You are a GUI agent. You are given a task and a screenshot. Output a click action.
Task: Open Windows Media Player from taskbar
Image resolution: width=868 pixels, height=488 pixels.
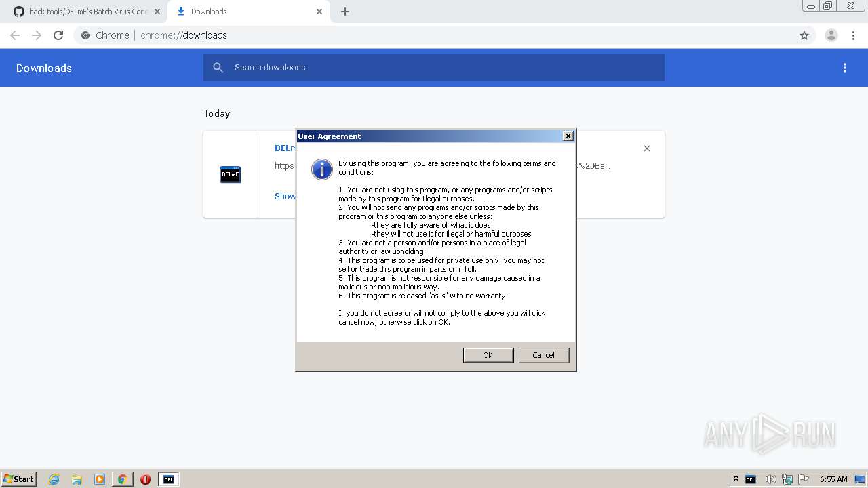100,479
